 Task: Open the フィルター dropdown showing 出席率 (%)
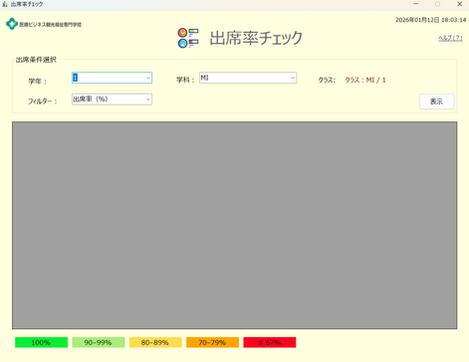[112, 99]
